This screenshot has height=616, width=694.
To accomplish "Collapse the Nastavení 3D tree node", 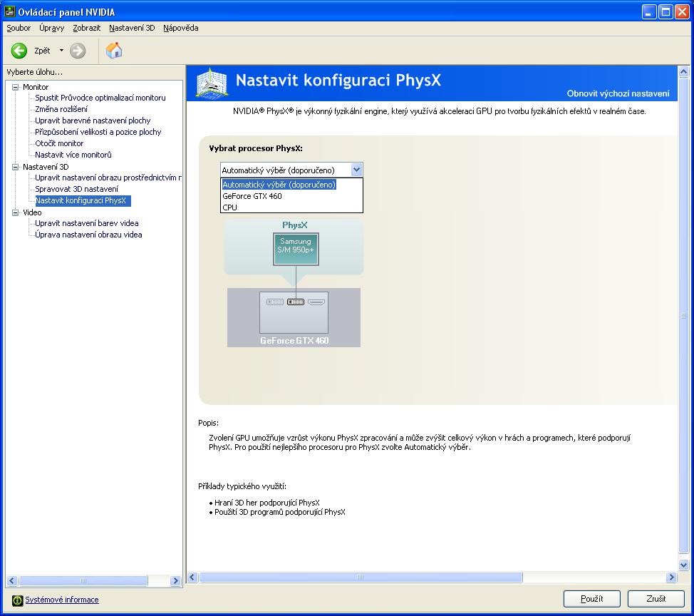I will 16,167.
